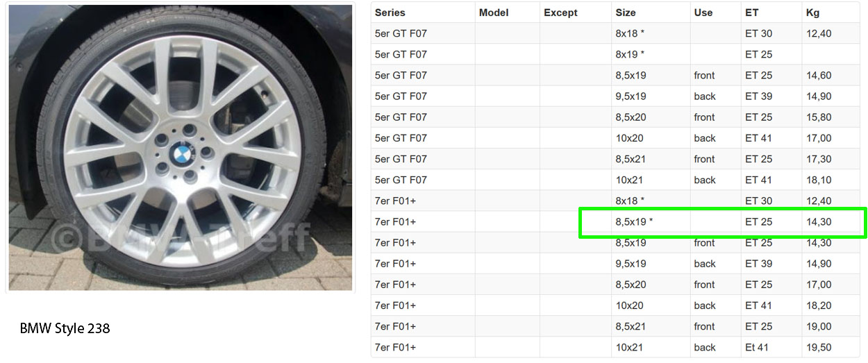Image resolution: width=868 pixels, height=363 pixels.
Task: Click the 8,5x19 * size in green-highlighted row
Action: click(634, 222)
